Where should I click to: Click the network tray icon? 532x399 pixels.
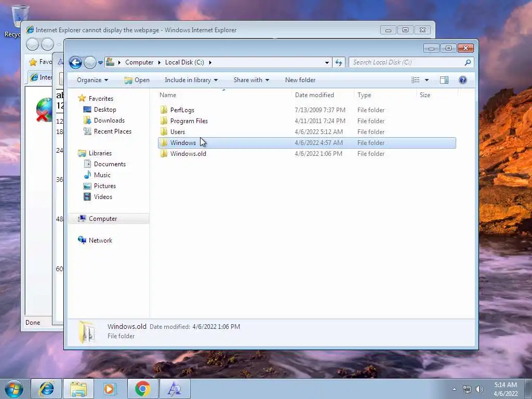[467, 390]
